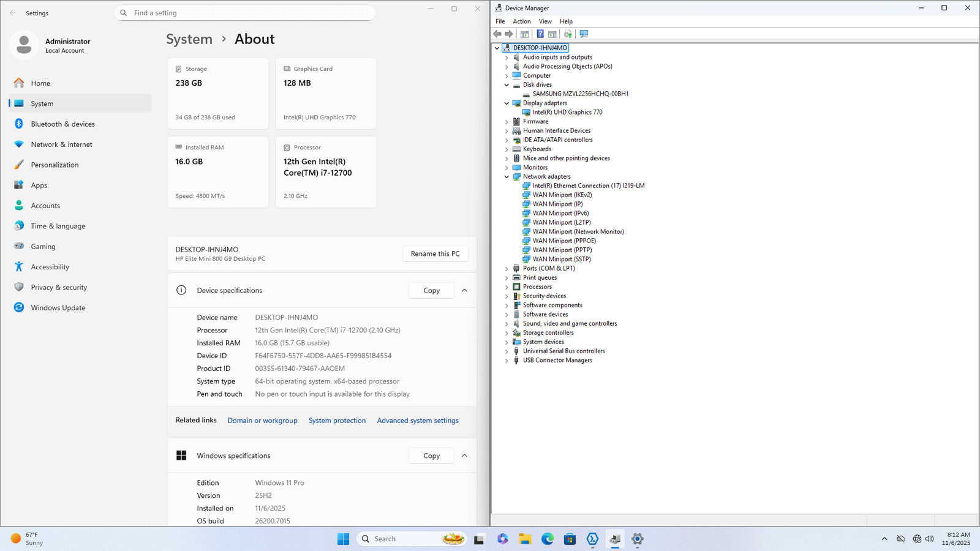980x551 pixels.
Task: Click the Back arrow in Device Manager toolbar
Action: (x=497, y=34)
